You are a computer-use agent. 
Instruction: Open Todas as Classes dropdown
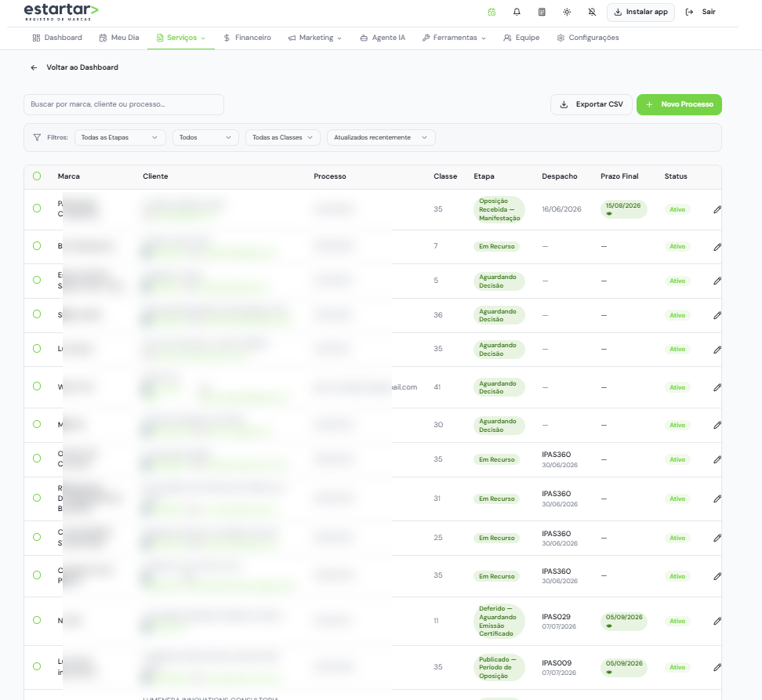tap(283, 137)
